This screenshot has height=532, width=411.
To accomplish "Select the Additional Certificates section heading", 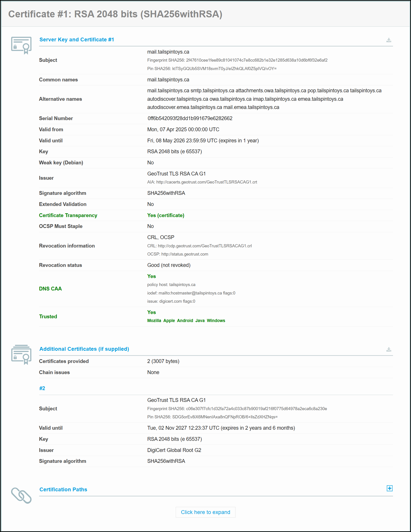I will tap(84, 349).
